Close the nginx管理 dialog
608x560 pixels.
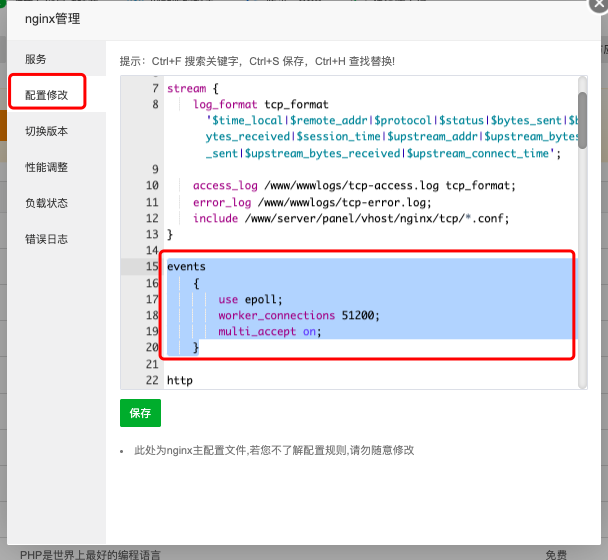(x=599, y=4)
